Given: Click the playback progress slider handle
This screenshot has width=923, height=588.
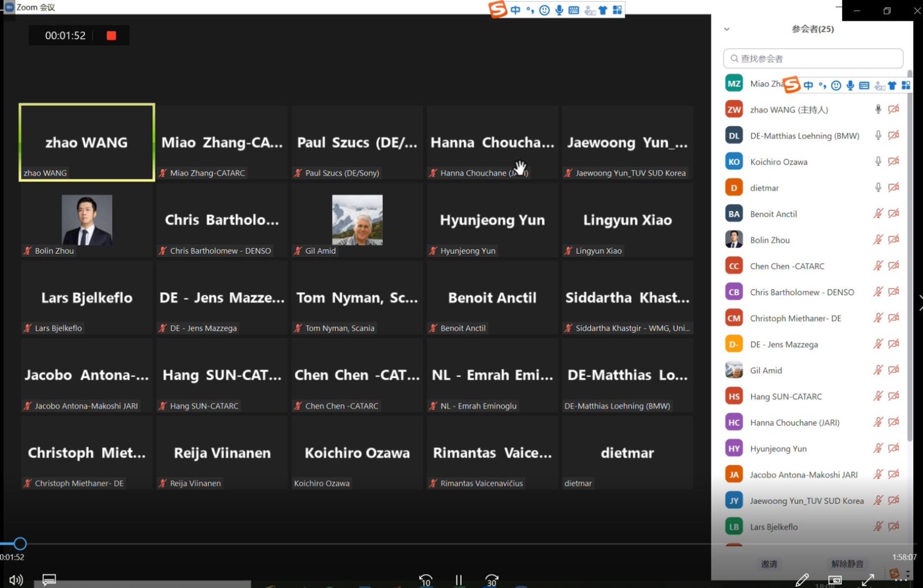Looking at the screenshot, I should pos(20,544).
